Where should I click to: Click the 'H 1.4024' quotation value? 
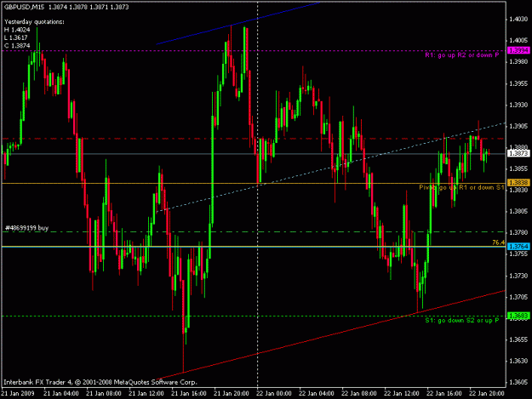pos(17,30)
